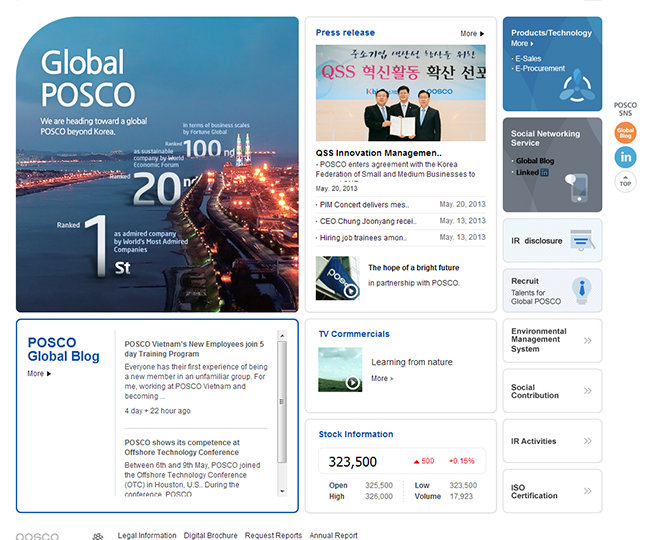
Task: Open the E-Procurement link
Action: click(540, 68)
